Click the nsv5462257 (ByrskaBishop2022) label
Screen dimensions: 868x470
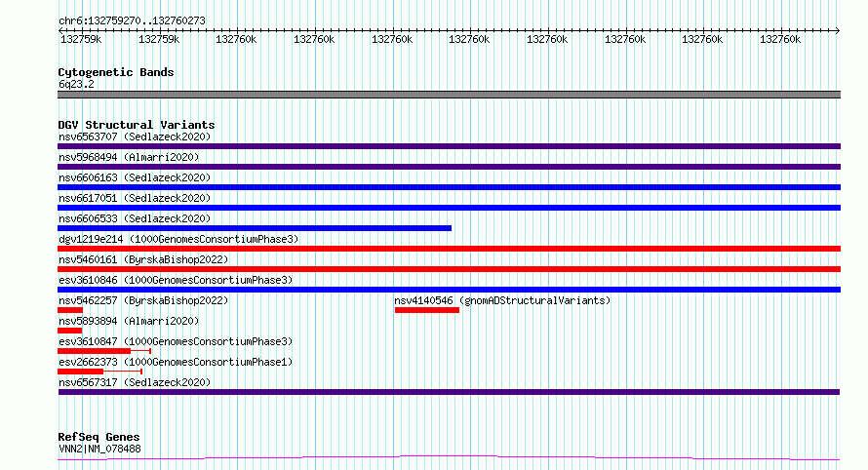pos(143,300)
